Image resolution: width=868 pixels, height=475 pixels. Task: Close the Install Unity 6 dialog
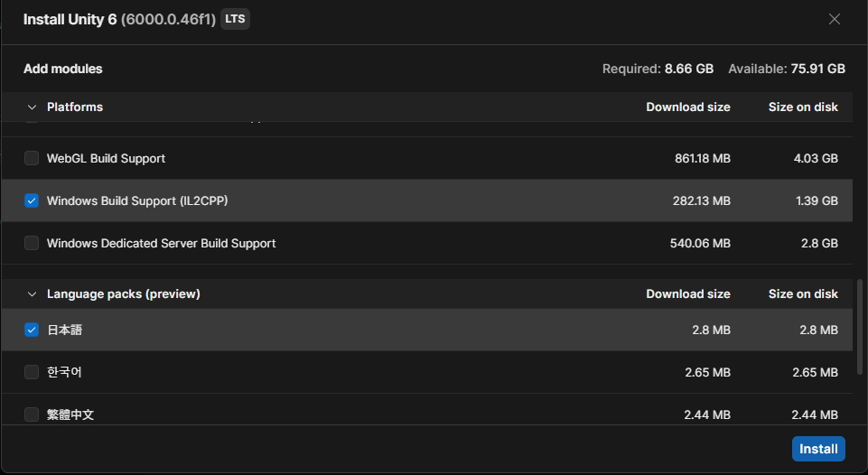point(835,19)
